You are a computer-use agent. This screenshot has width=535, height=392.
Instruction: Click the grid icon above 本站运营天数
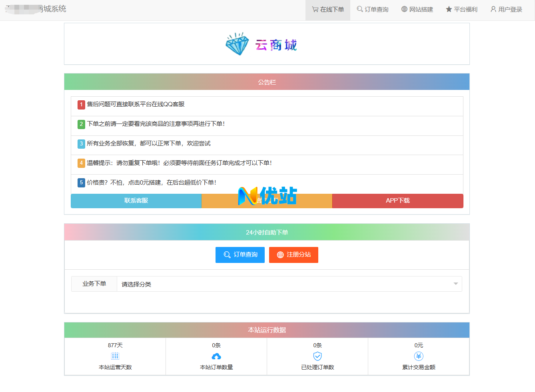point(115,356)
